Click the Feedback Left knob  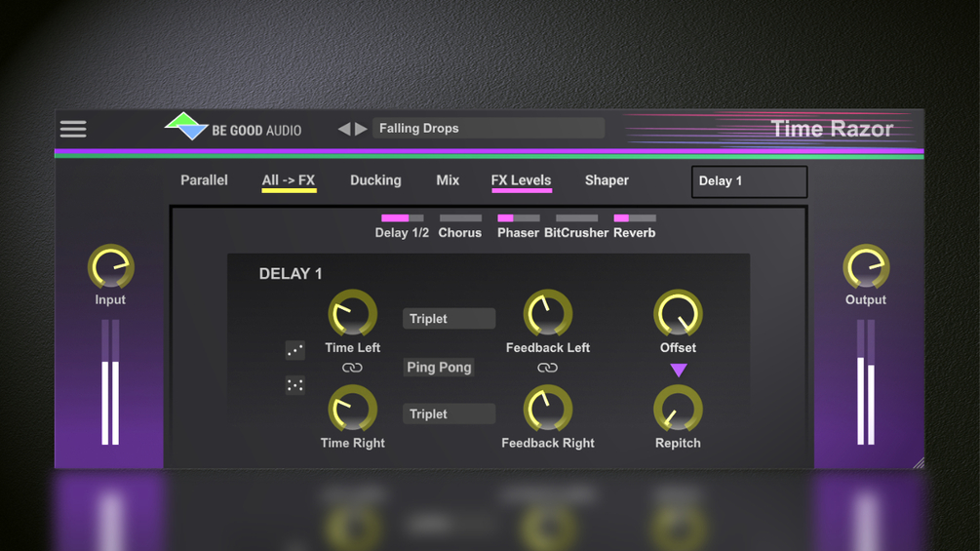click(547, 314)
